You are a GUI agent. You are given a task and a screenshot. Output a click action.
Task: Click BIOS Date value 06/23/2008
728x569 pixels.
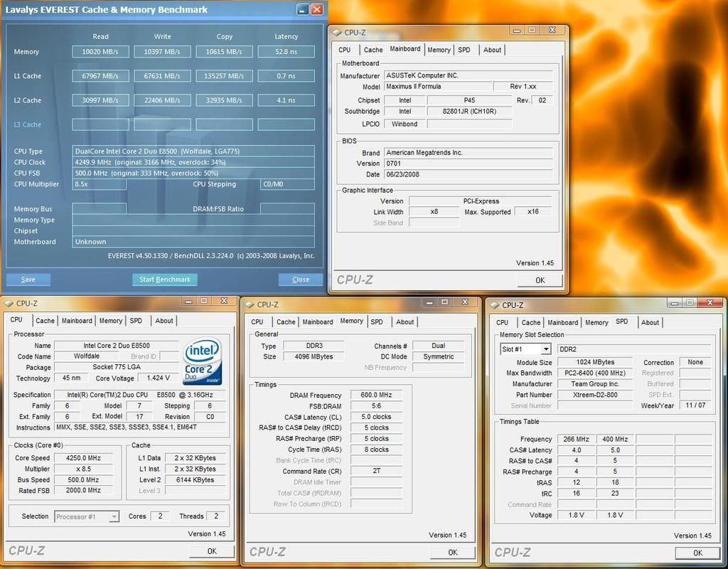click(469, 175)
